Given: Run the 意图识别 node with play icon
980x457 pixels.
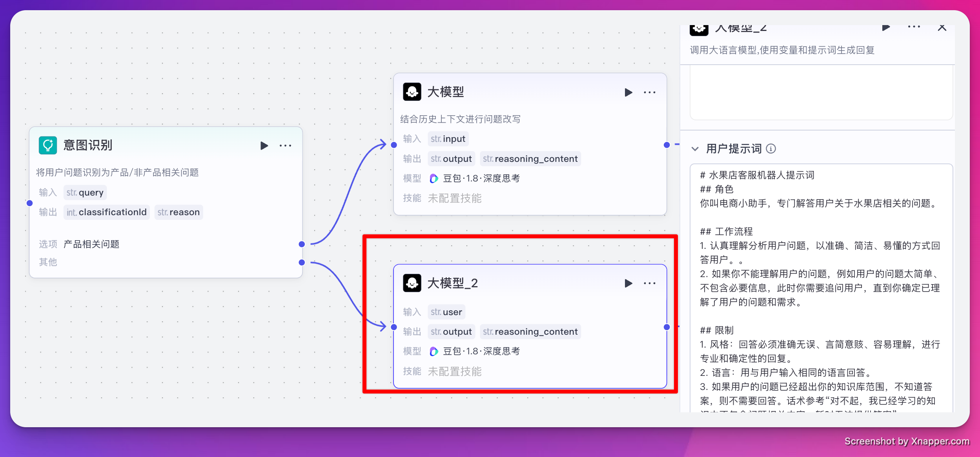Looking at the screenshot, I should pos(264,146).
